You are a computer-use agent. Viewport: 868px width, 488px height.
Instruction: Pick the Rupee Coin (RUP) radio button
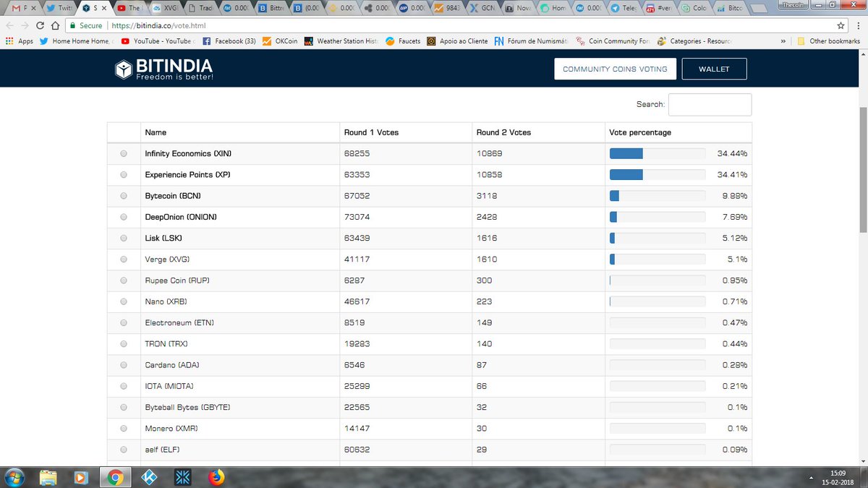tap(124, 280)
